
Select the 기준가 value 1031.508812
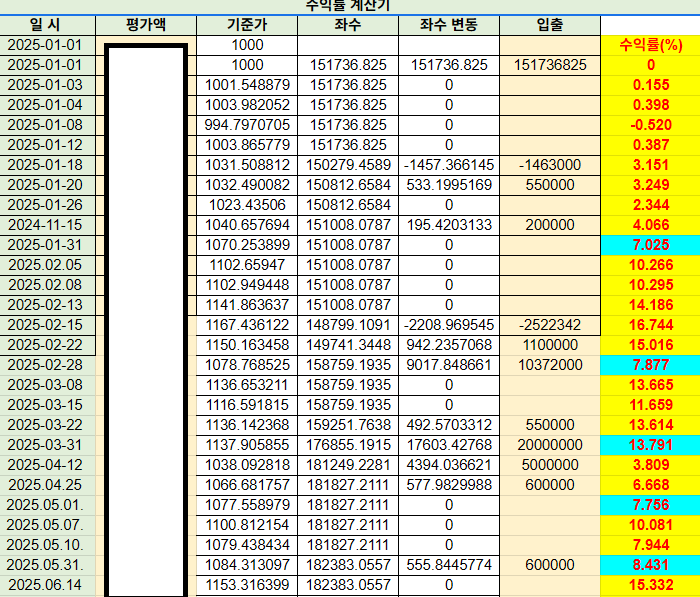[x=247, y=165]
